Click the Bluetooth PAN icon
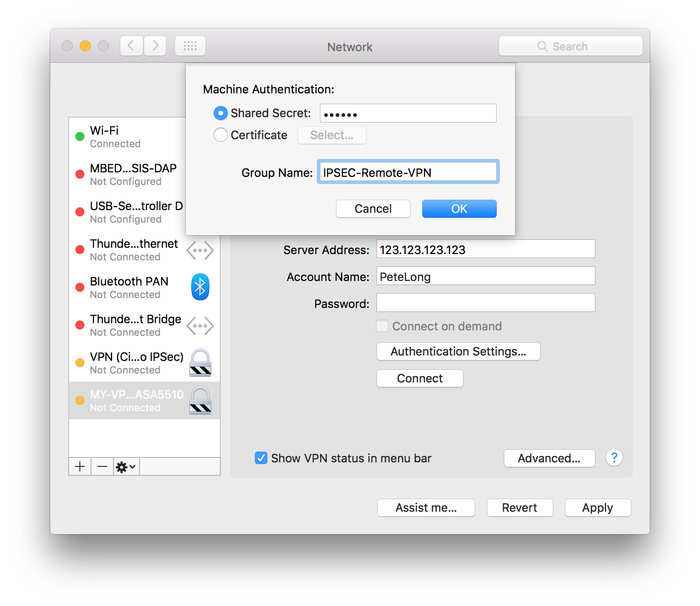The height and width of the screenshot is (606, 700). click(200, 287)
